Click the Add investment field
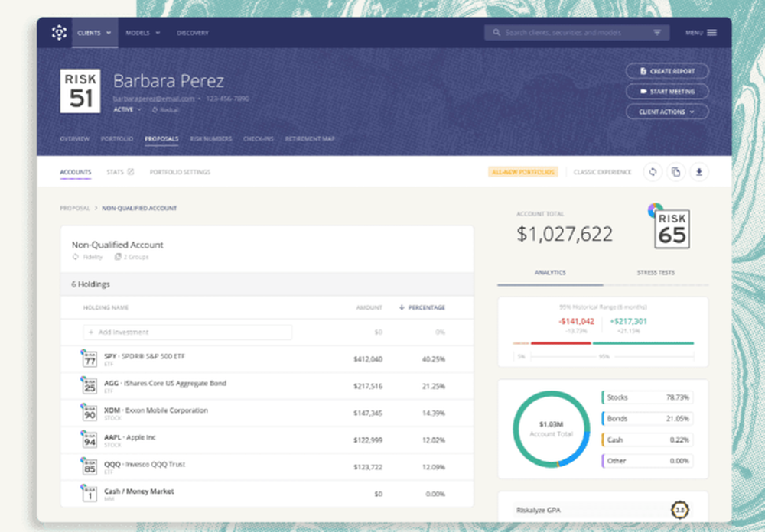The image size is (765, 532). point(188,332)
